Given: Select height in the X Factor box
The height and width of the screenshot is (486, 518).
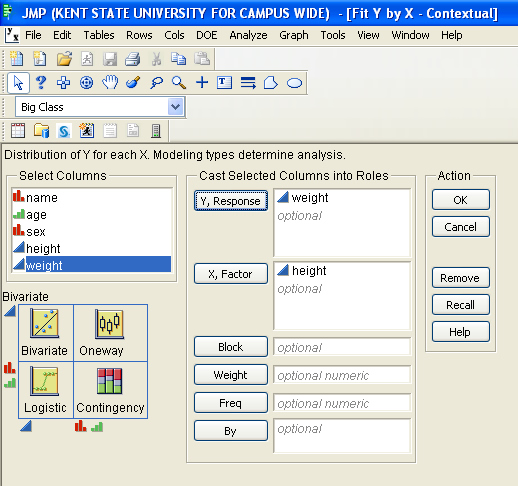Looking at the screenshot, I should coord(302,271).
